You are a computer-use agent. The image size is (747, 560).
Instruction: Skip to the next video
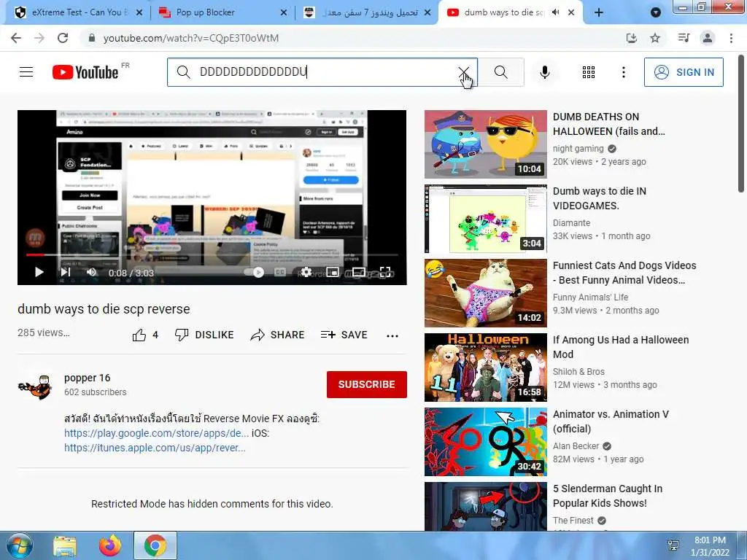click(66, 272)
